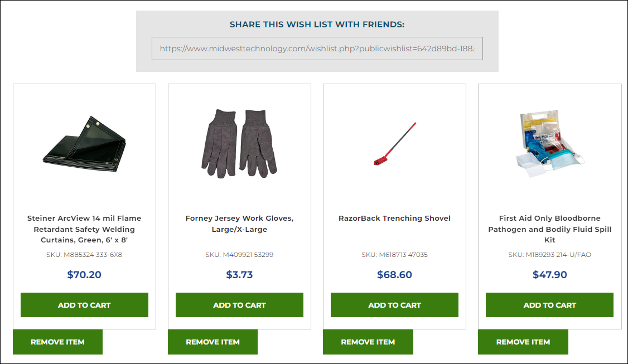Remove the Forney gloves from wish list
The width and height of the screenshot is (628, 364).
pos(212,342)
